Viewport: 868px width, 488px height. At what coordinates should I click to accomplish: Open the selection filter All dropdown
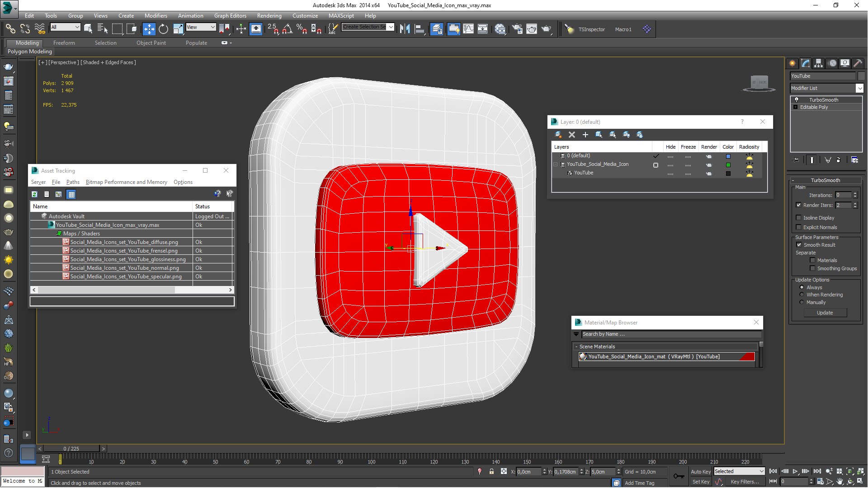click(x=65, y=27)
